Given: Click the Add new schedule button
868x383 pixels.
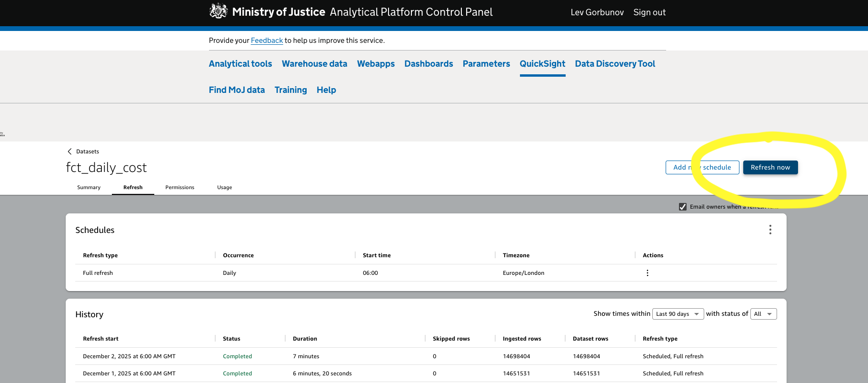Looking at the screenshot, I should 702,167.
